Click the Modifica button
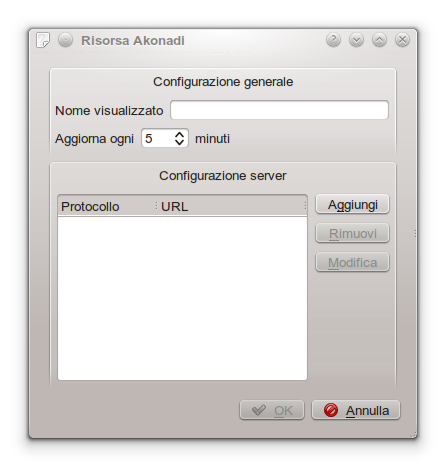Screen dimensions: 446x467 coord(352,262)
